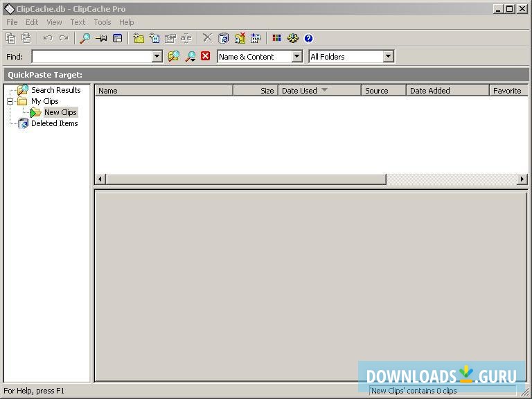
Task: Open the All Folders dropdown
Action: (x=388, y=56)
